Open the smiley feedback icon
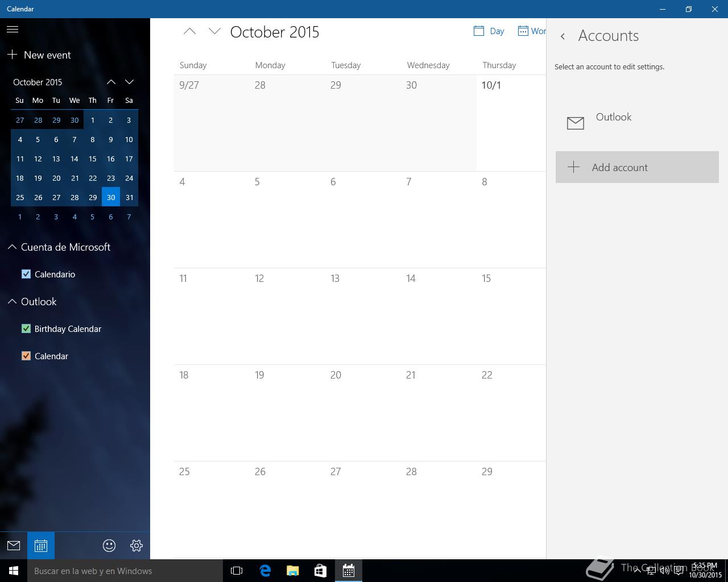The width and height of the screenshot is (728, 582). click(x=109, y=546)
